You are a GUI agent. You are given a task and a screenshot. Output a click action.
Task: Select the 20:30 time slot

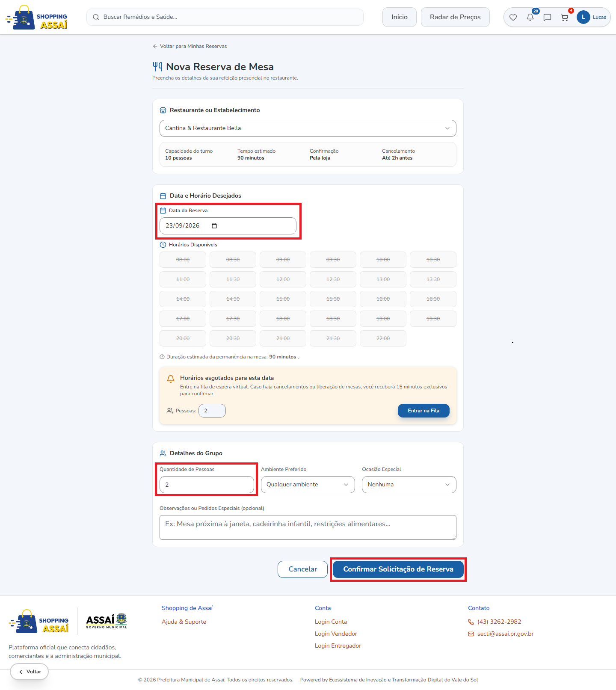point(233,338)
